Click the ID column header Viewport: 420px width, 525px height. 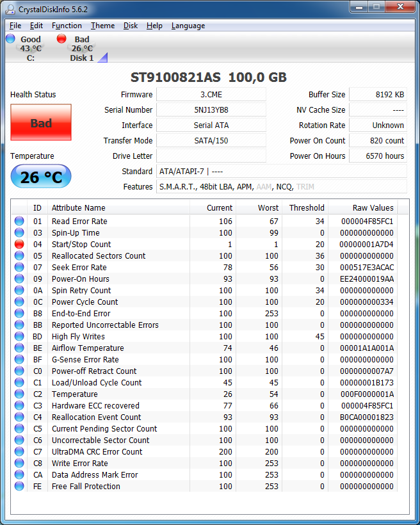click(37, 207)
